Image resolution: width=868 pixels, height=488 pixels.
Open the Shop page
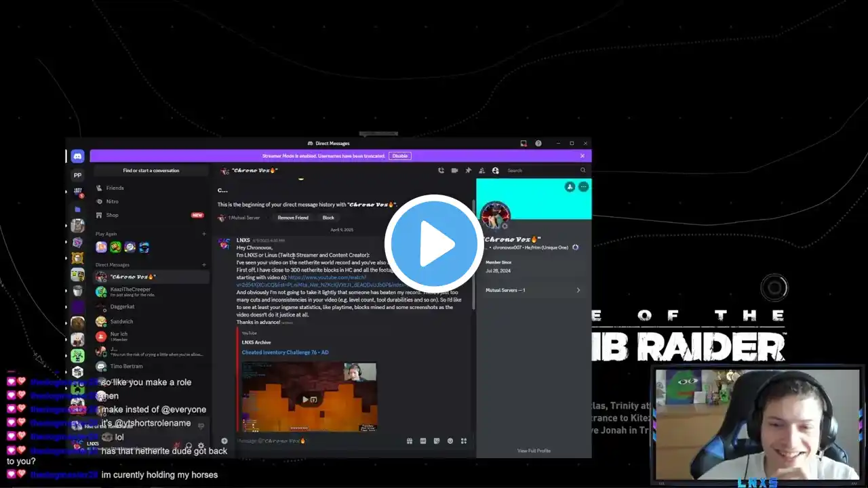tap(151, 215)
